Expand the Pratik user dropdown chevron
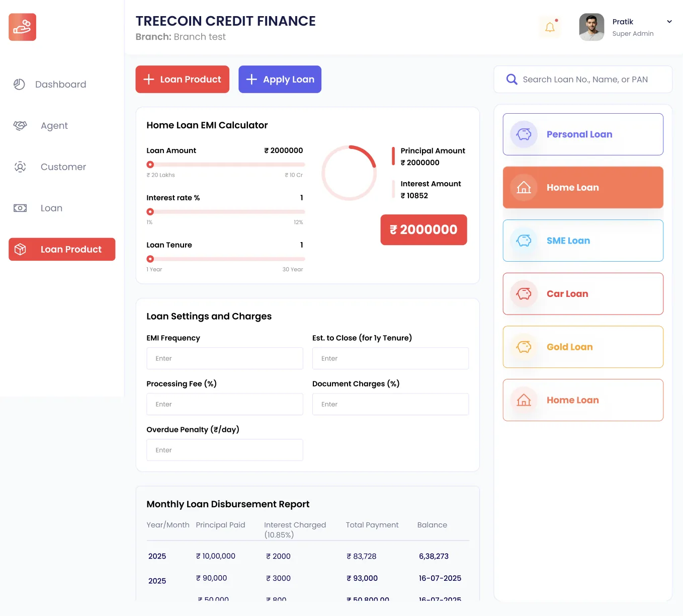Viewport: 683px width, 616px height. click(x=669, y=22)
